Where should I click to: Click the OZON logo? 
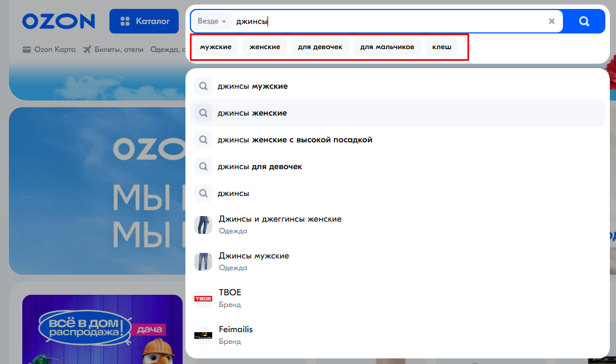[59, 21]
